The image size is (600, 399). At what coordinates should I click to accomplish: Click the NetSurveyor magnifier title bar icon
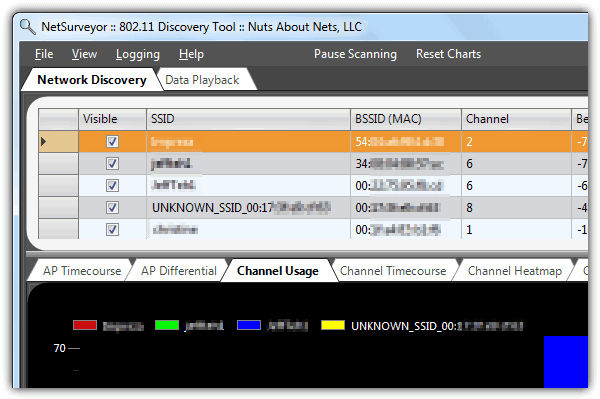pos(28,27)
